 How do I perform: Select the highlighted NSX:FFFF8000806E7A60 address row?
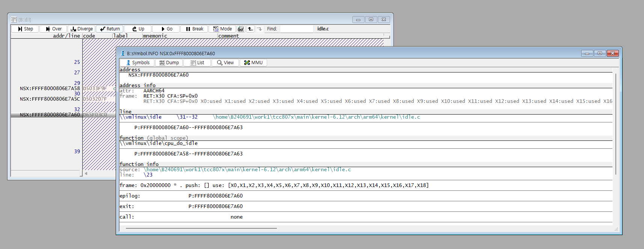click(x=50, y=115)
